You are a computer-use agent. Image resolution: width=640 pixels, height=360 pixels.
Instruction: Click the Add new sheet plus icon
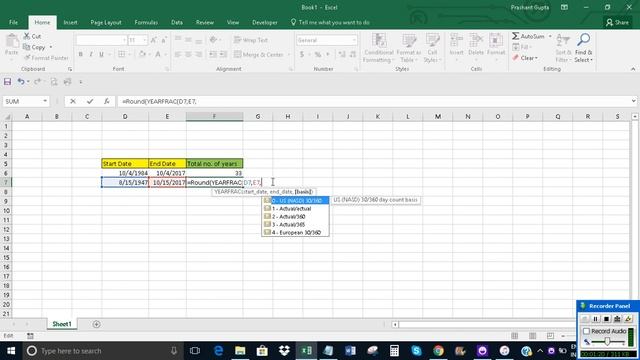(96, 324)
